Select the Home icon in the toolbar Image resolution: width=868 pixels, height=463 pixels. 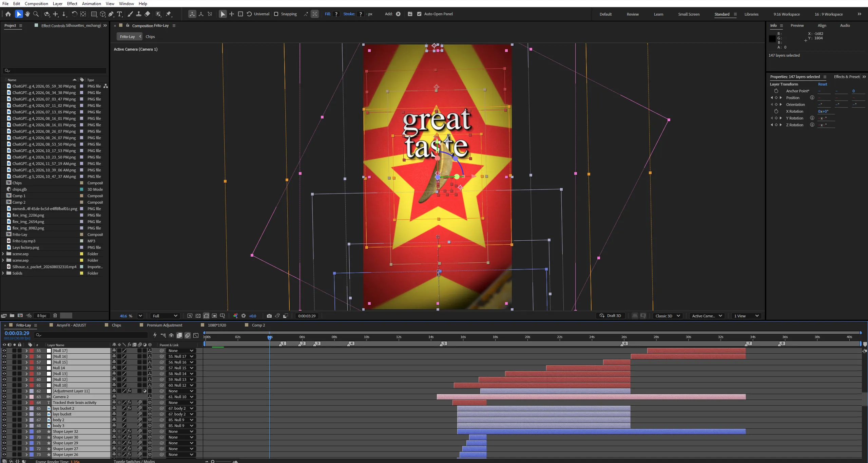click(8, 14)
